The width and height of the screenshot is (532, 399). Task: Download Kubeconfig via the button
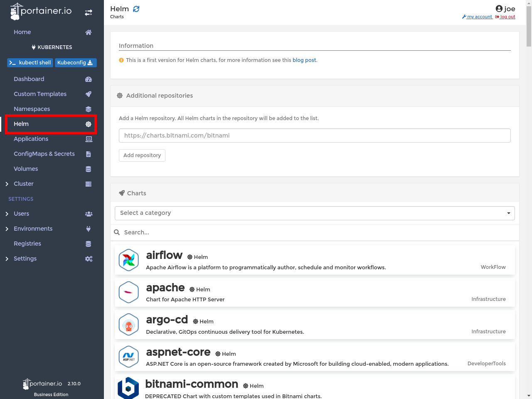coord(76,63)
